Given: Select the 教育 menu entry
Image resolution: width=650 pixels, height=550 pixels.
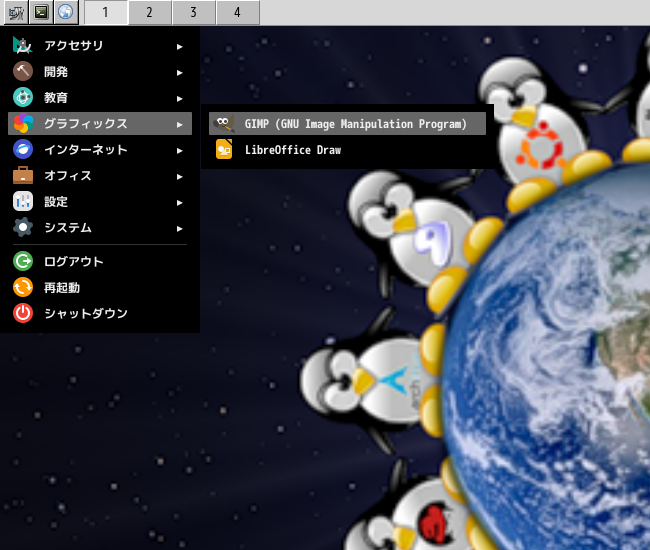Looking at the screenshot, I should pos(100,97).
